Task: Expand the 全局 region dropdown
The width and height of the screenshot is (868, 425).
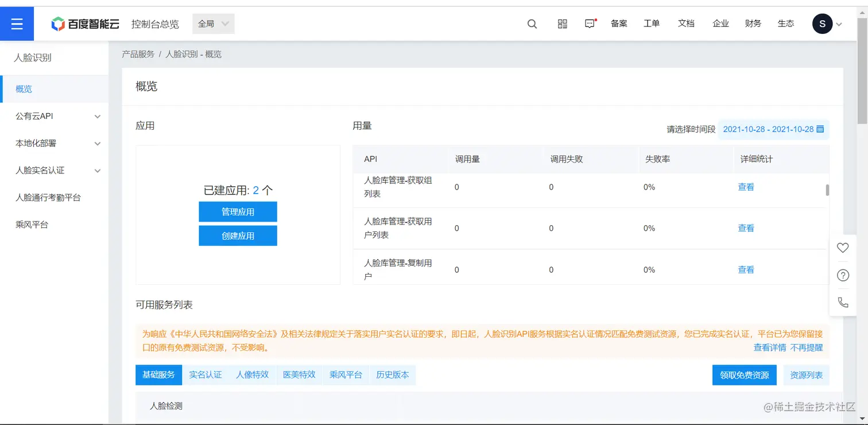Action: [214, 24]
